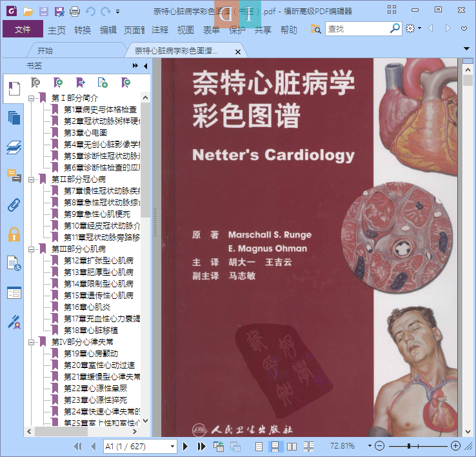
Task: Click the zoom slider handle
Action: pyautogui.click(x=409, y=446)
